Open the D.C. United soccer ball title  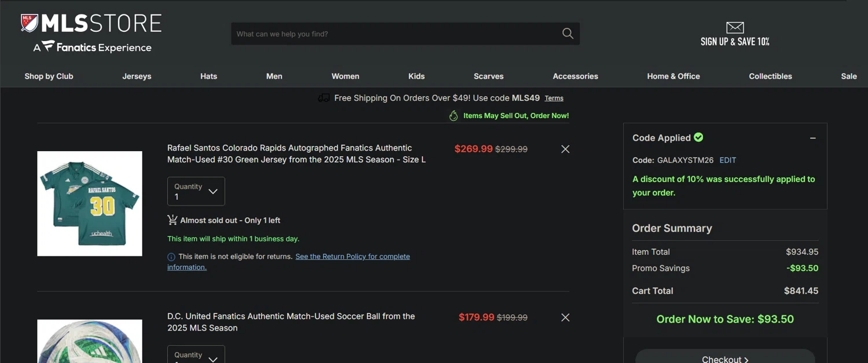click(291, 322)
